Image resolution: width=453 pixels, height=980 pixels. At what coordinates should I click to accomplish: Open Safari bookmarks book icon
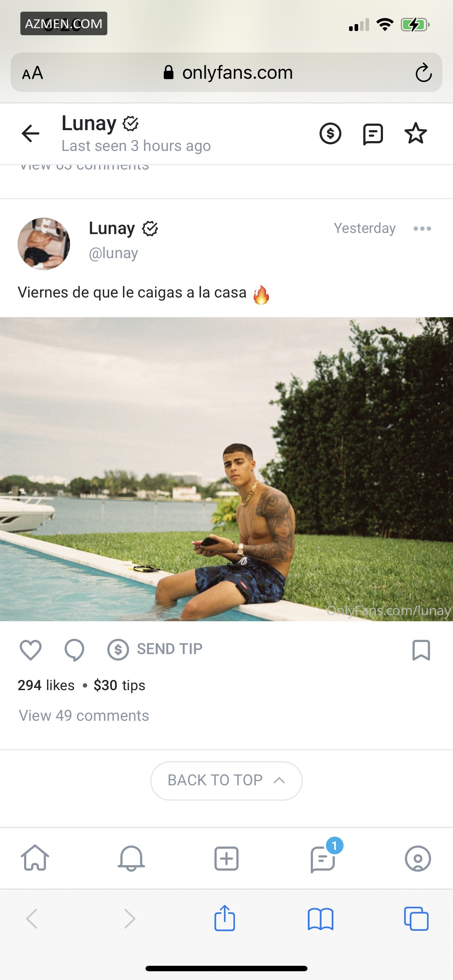click(321, 919)
